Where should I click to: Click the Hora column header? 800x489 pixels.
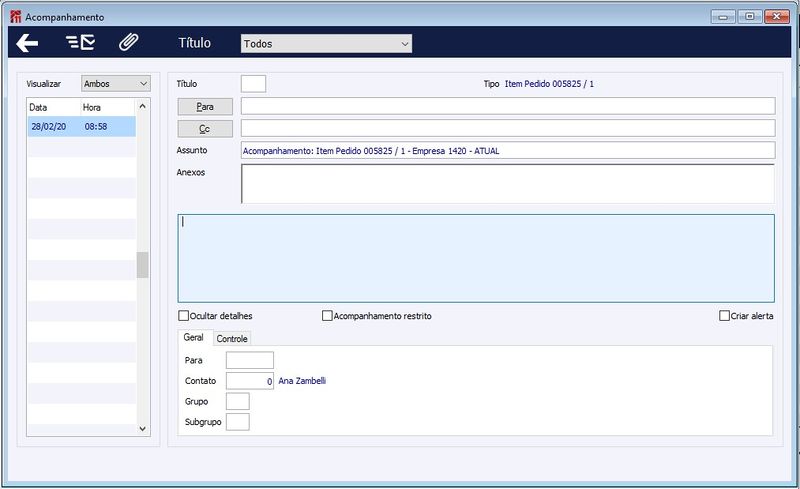point(92,108)
